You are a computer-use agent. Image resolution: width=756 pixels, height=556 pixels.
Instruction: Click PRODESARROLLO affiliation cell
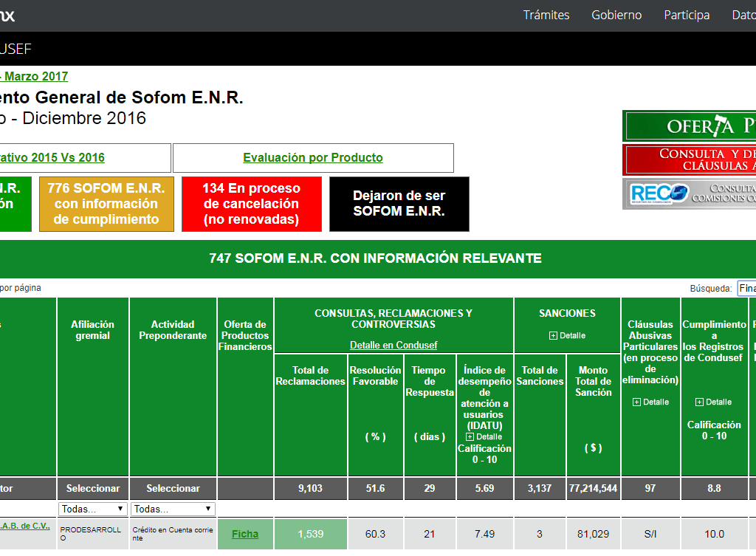92,534
